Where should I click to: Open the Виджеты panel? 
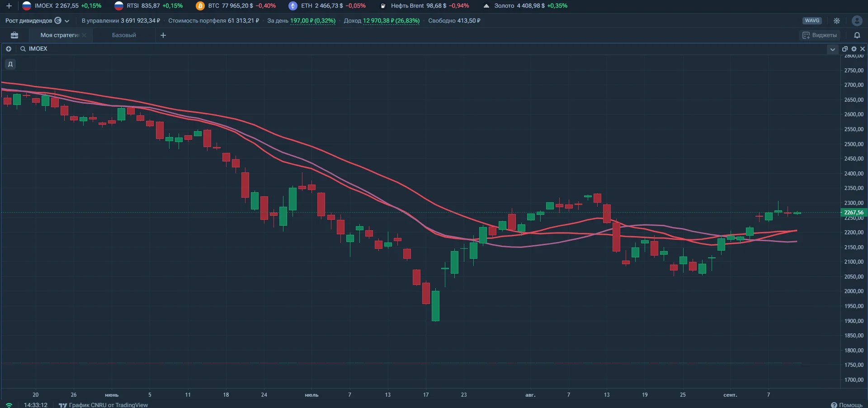pos(819,35)
